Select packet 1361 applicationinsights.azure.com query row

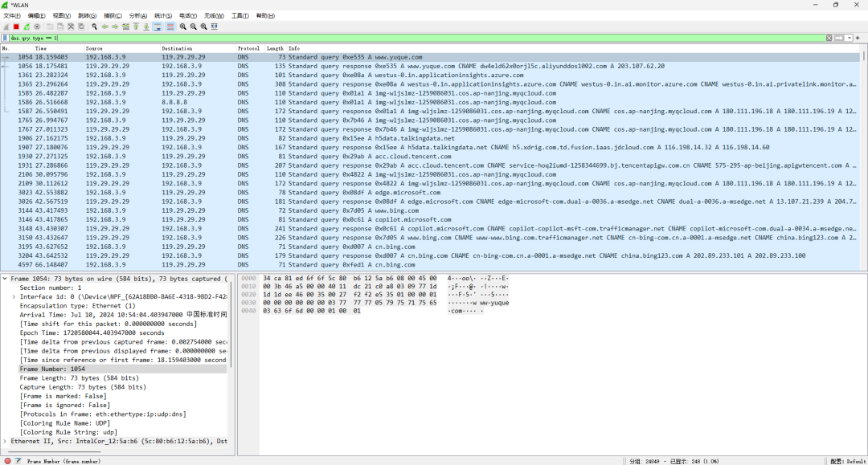click(x=431, y=75)
